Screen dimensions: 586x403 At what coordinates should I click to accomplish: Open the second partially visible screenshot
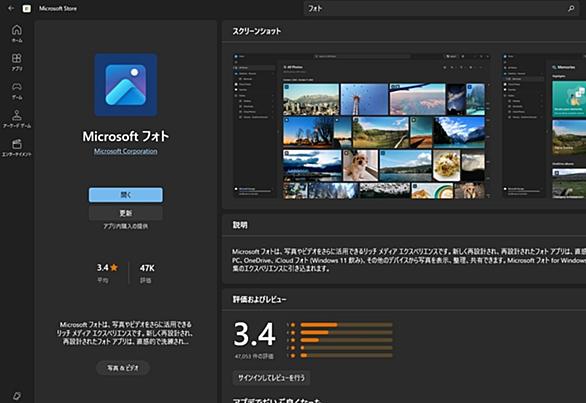(x=544, y=126)
